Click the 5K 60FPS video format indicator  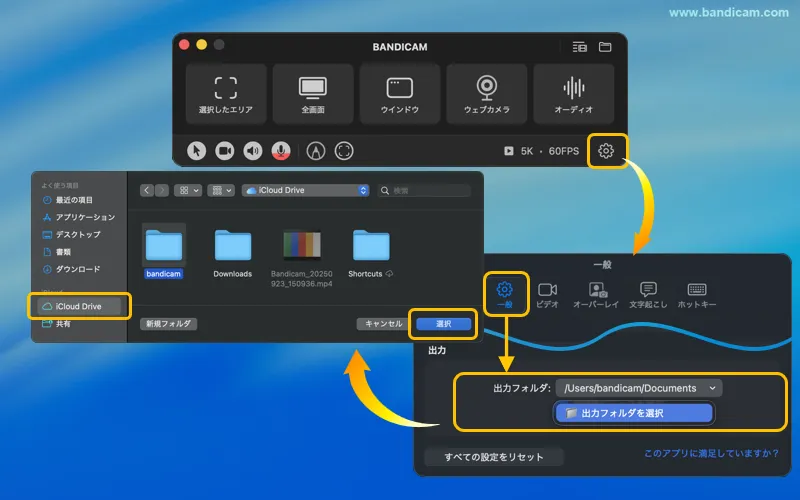pyautogui.click(x=542, y=151)
